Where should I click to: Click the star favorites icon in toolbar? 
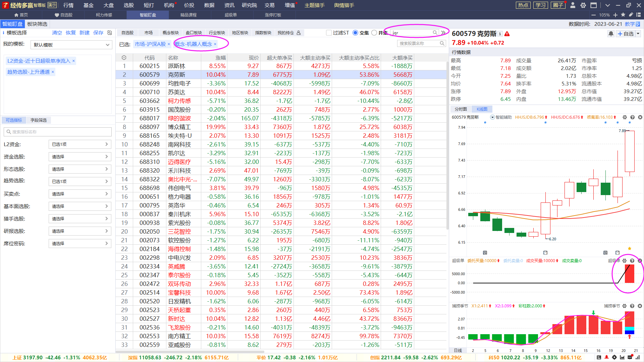(x=623, y=15)
